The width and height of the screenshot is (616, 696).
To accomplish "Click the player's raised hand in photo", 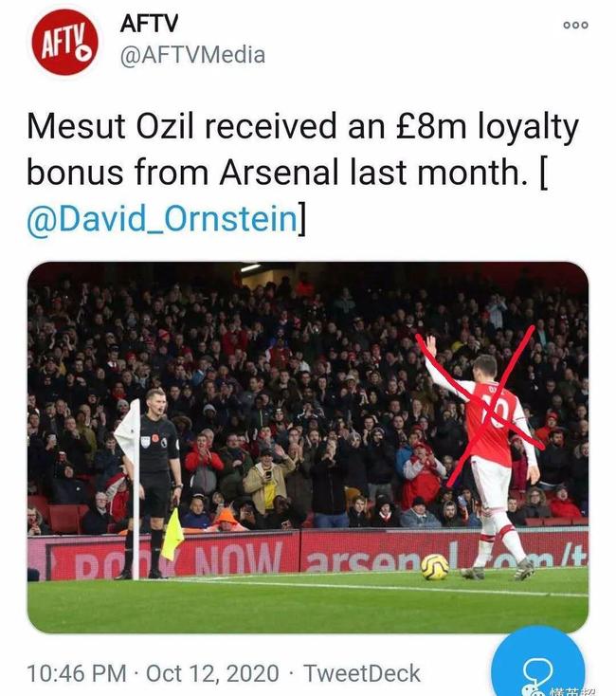I will coord(428,345).
